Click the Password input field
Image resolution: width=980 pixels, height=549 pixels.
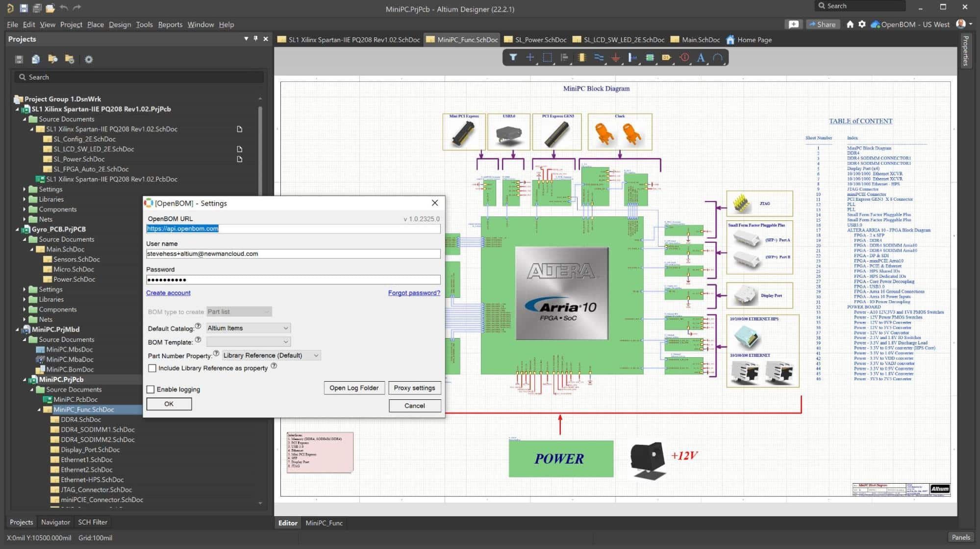(293, 280)
